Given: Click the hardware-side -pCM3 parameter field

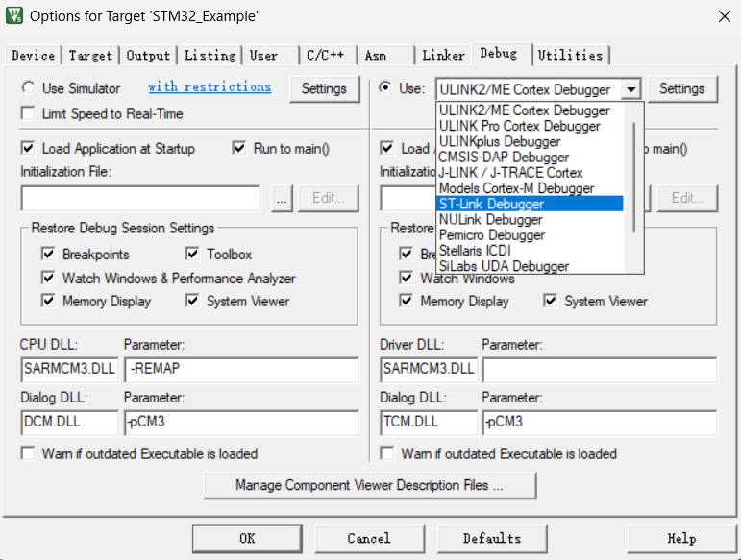Looking at the screenshot, I should pos(600,422).
